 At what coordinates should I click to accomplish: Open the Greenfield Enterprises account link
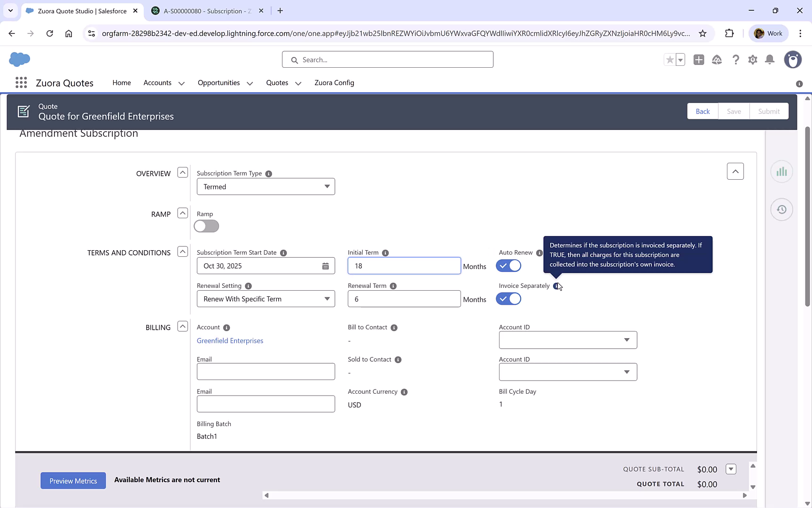pyautogui.click(x=230, y=341)
